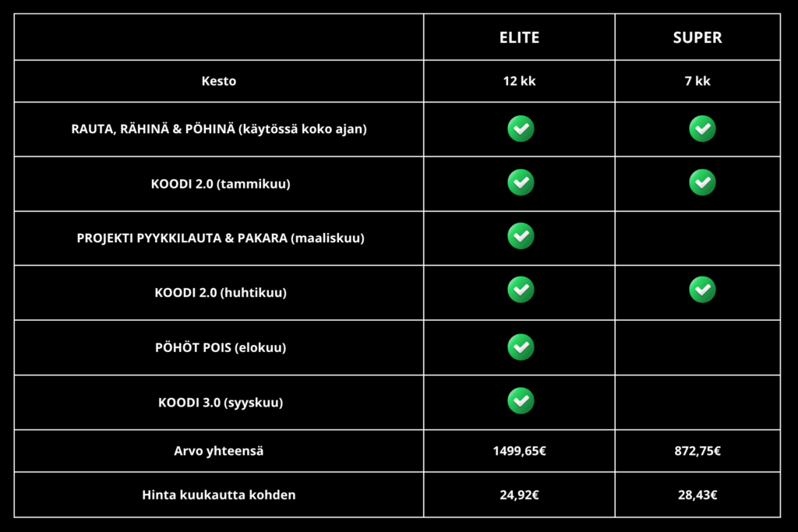Image resolution: width=798 pixels, height=532 pixels.
Task: Click SUPER checkmark for KOODI 2.0 (huhtikuu)
Action: point(702,290)
